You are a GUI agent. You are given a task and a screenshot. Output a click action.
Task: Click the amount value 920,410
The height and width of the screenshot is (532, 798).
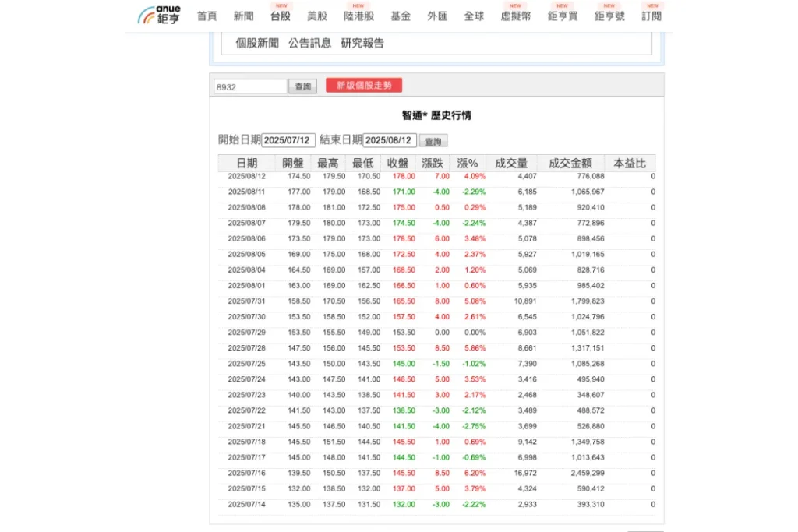tap(591, 207)
